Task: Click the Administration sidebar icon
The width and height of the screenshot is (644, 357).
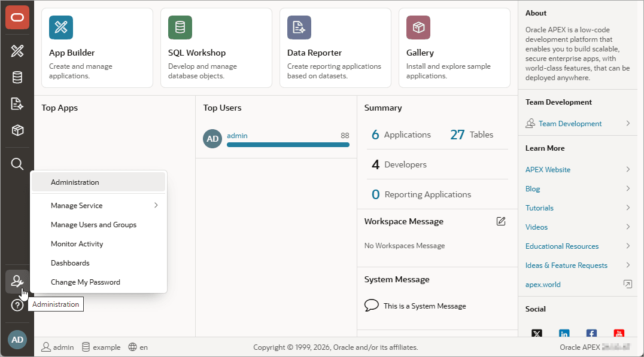Action: pos(17,282)
